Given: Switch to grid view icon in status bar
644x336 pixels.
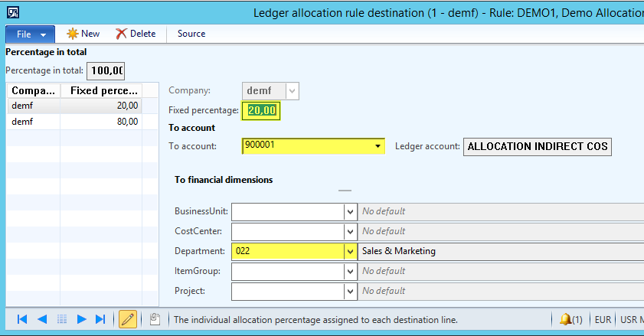Looking at the screenshot, I should (x=62, y=319).
